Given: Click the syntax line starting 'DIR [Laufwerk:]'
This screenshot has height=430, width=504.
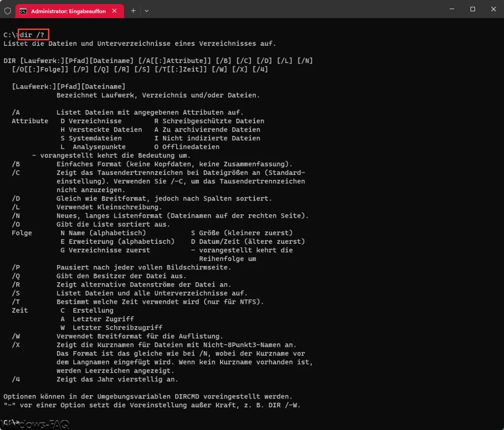Looking at the screenshot, I should click(x=158, y=61).
